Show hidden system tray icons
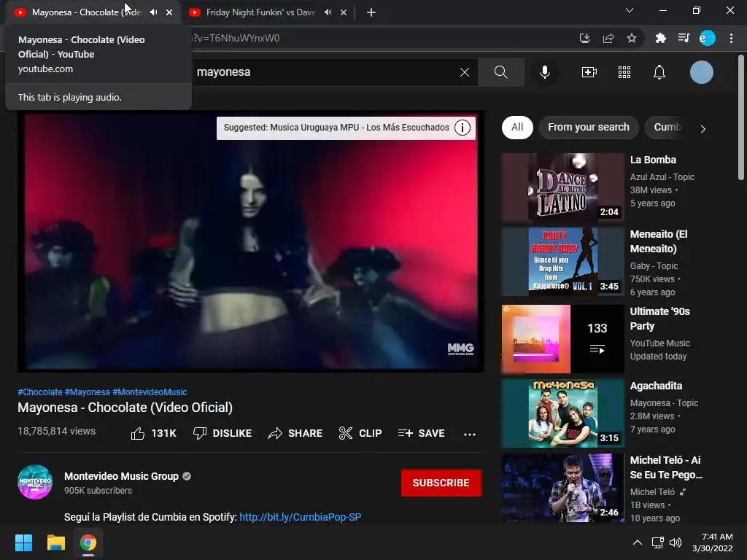Viewport: 747px width, 560px height. coord(637,542)
